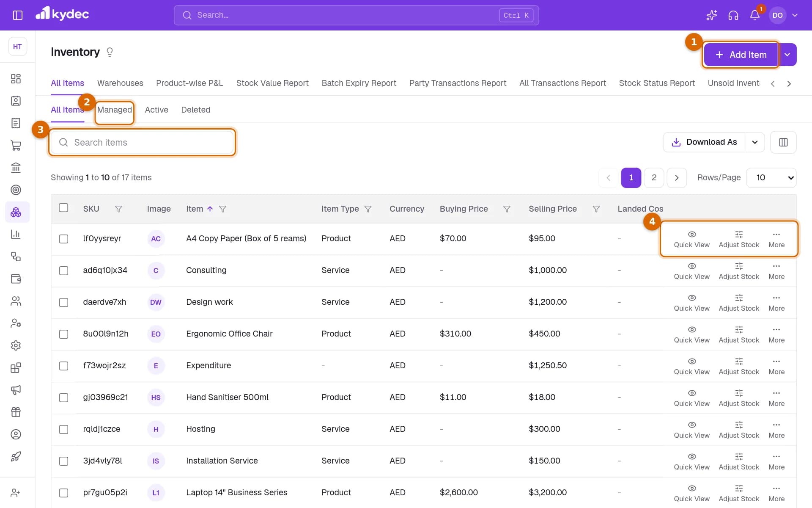Click the Add Item button

(x=741, y=55)
